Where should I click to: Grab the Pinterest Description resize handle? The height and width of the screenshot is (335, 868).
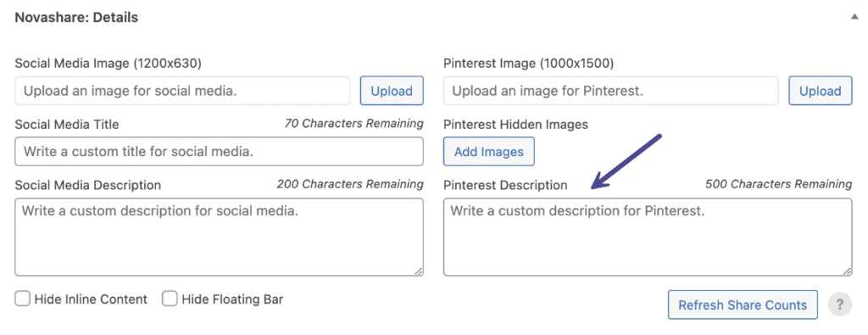coord(847,271)
